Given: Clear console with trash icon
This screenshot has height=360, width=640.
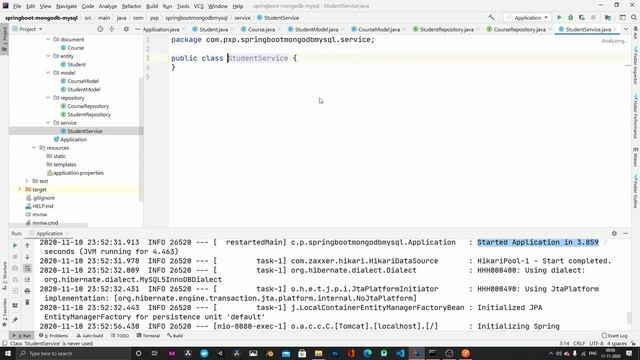Looking at the screenshot, I should (x=27, y=302).
